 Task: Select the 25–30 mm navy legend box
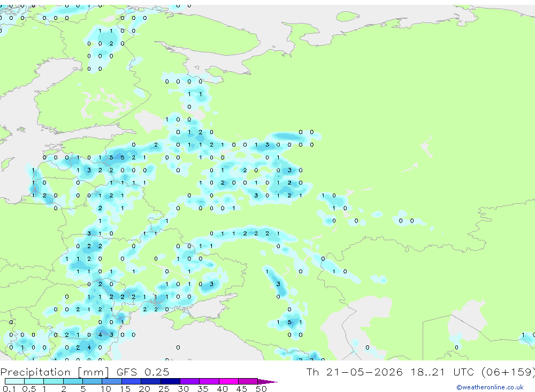pyautogui.click(x=170, y=381)
